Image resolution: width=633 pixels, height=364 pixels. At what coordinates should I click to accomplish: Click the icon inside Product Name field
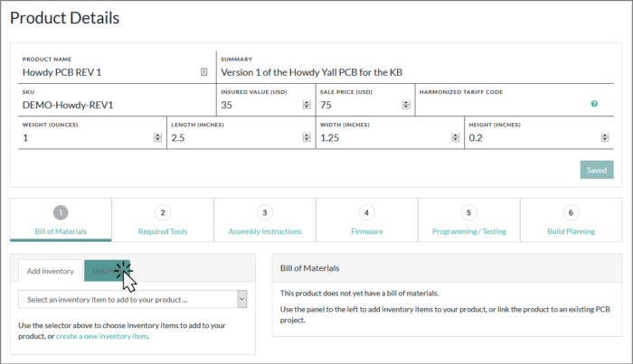coord(204,71)
